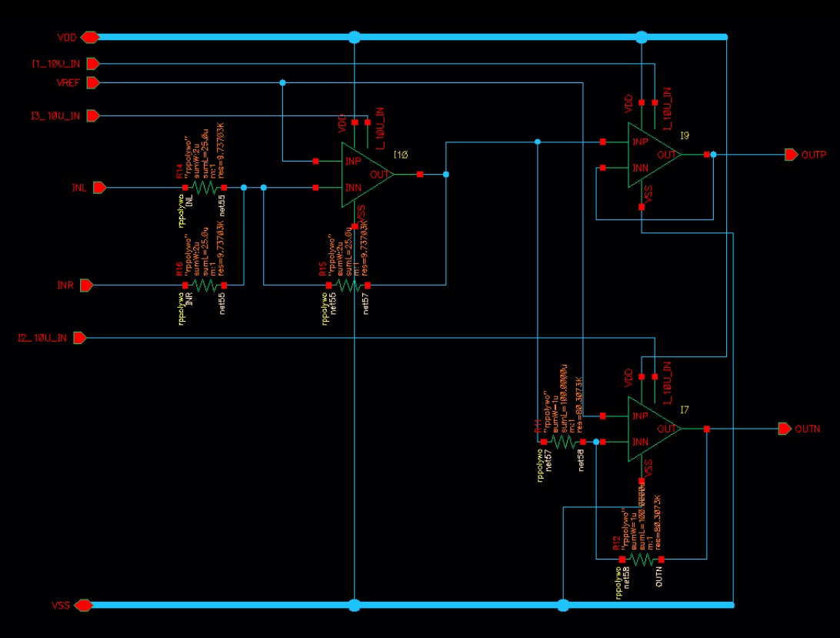Click feedback resistor R15

point(348,286)
